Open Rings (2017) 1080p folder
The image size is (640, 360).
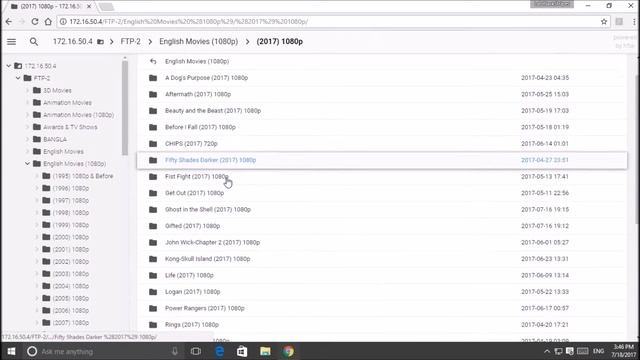pos(192,325)
